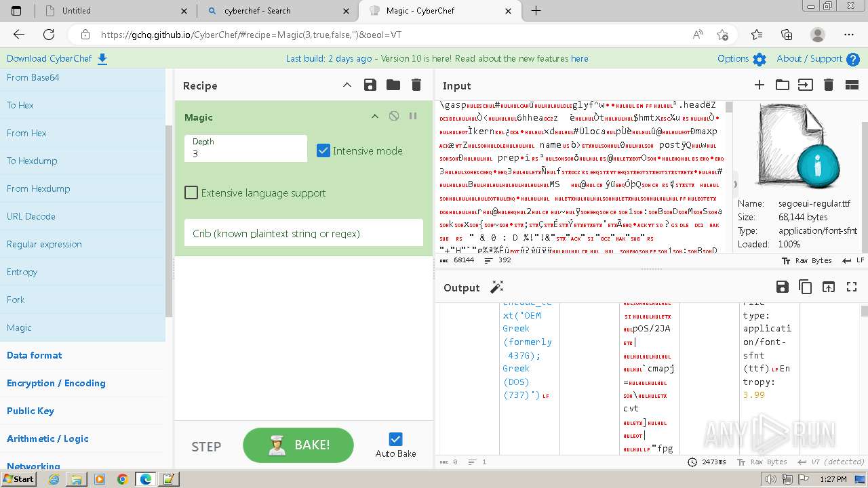Maximise the output pane icon
Viewport: 868px width, 488px height.
tap(852, 287)
